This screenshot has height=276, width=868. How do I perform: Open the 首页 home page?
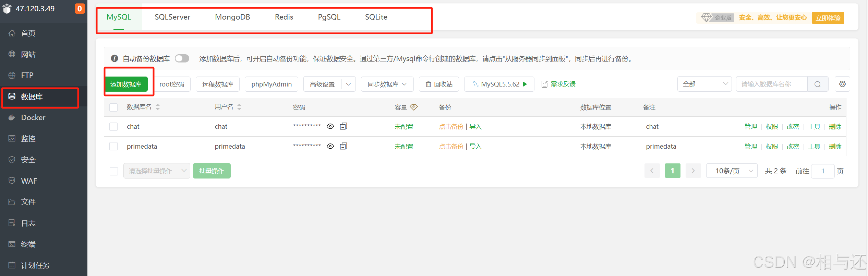28,33
